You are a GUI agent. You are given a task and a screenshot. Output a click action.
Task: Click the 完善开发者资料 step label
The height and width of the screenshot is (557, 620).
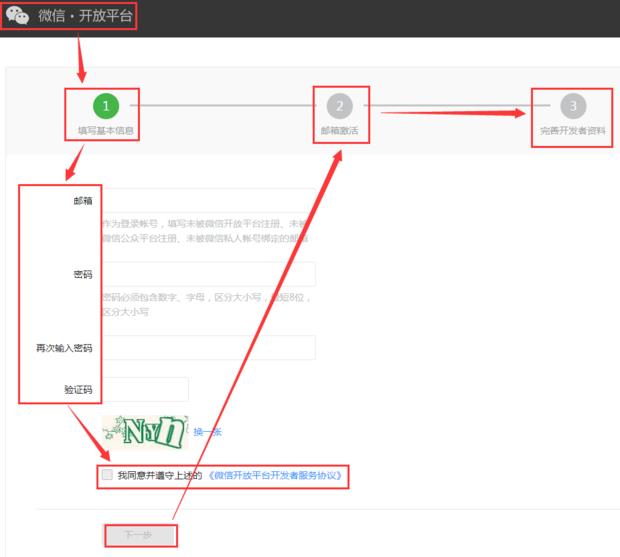[573, 130]
